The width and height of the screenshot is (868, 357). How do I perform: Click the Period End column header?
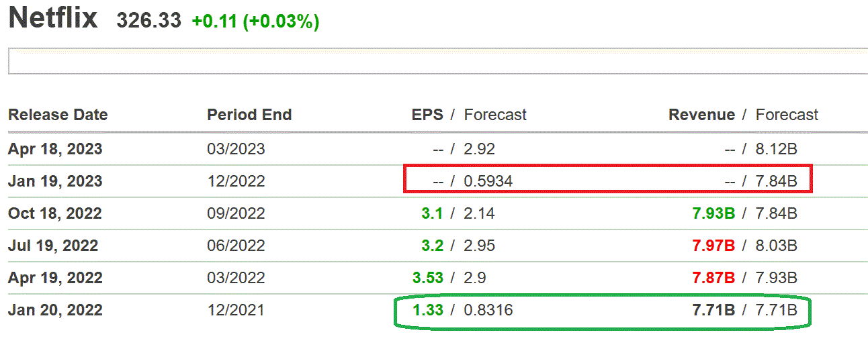[249, 115]
